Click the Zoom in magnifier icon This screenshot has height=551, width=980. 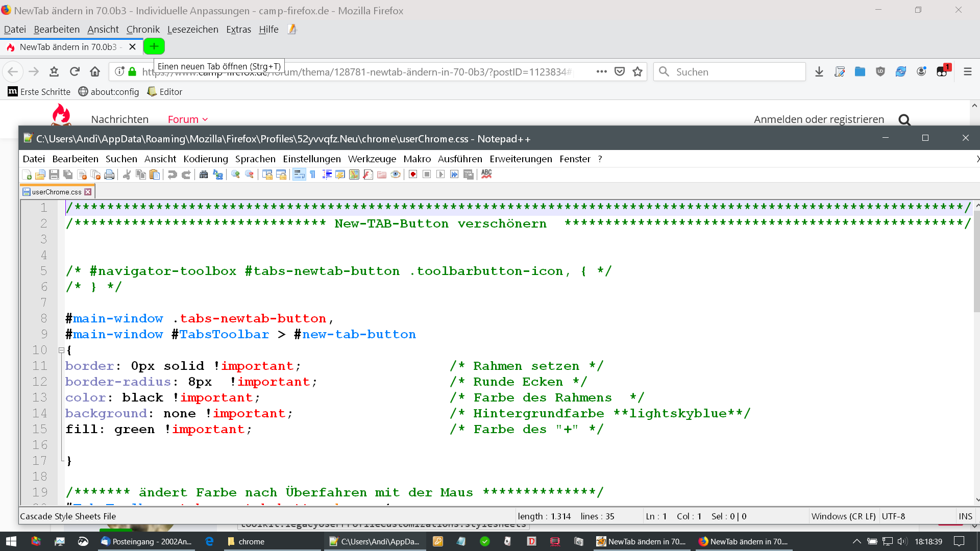pyautogui.click(x=235, y=175)
